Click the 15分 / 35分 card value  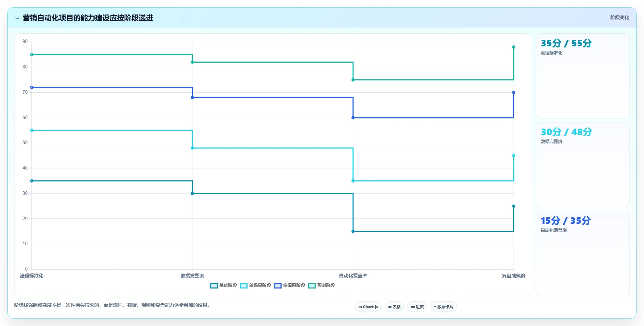pyautogui.click(x=566, y=221)
